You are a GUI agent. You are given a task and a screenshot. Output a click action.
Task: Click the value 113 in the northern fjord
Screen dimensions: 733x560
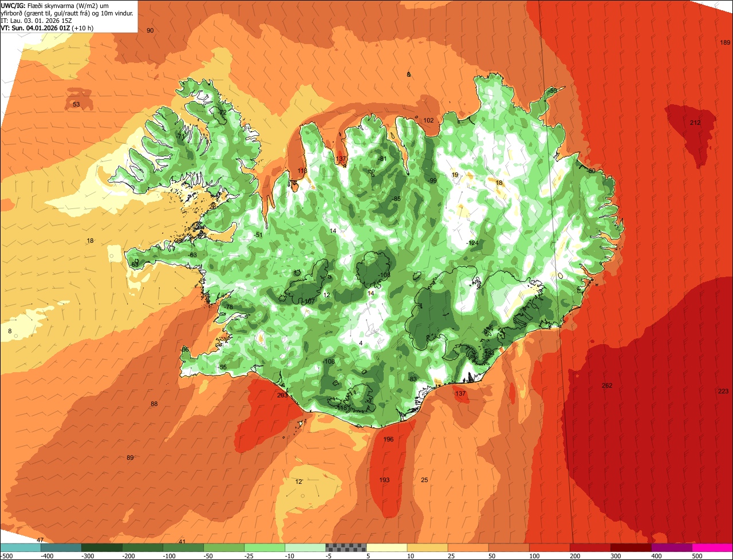[x=302, y=171]
